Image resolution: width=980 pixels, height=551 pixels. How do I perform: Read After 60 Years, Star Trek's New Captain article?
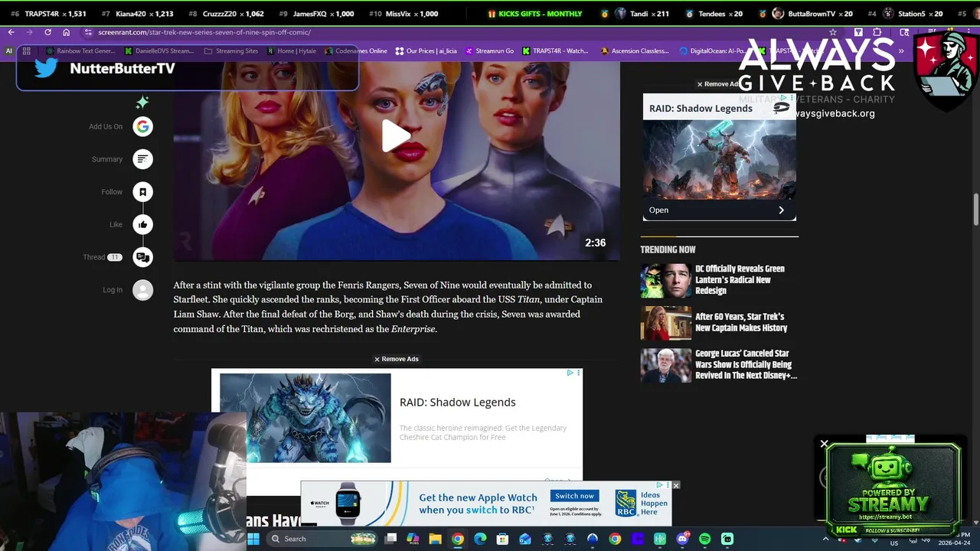tap(741, 322)
